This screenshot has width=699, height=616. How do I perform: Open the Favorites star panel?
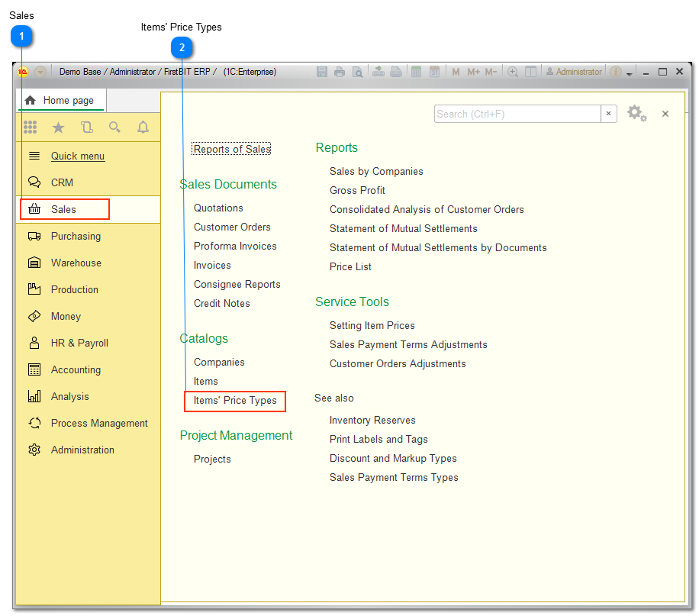[58, 127]
